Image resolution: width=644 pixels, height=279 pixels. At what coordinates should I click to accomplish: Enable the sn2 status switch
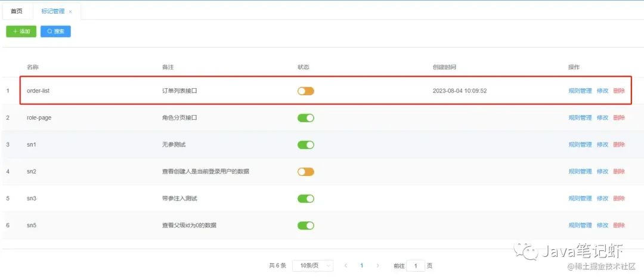305,172
